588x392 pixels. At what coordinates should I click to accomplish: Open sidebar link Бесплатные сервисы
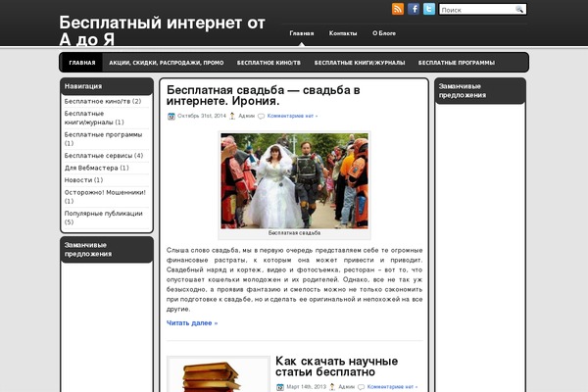[x=98, y=156]
